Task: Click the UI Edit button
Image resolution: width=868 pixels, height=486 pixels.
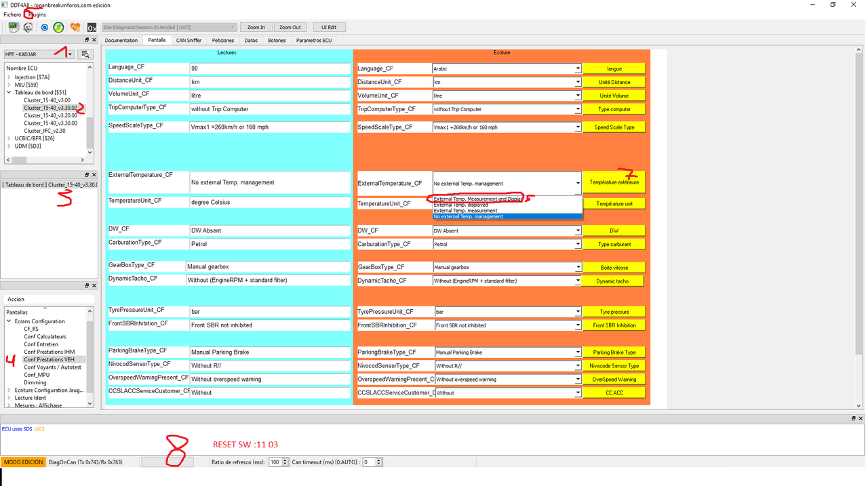Action: tap(329, 27)
